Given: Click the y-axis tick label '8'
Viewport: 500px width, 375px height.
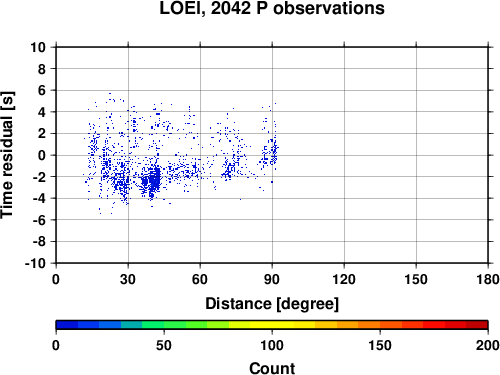Looking at the screenshot, I should click(42, 69).
